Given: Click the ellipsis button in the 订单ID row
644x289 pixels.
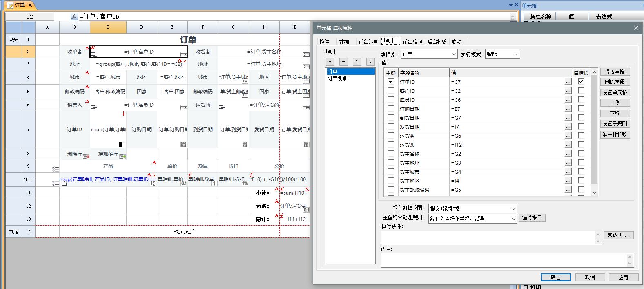Looking at the screenshot, I should click(568, 82).
